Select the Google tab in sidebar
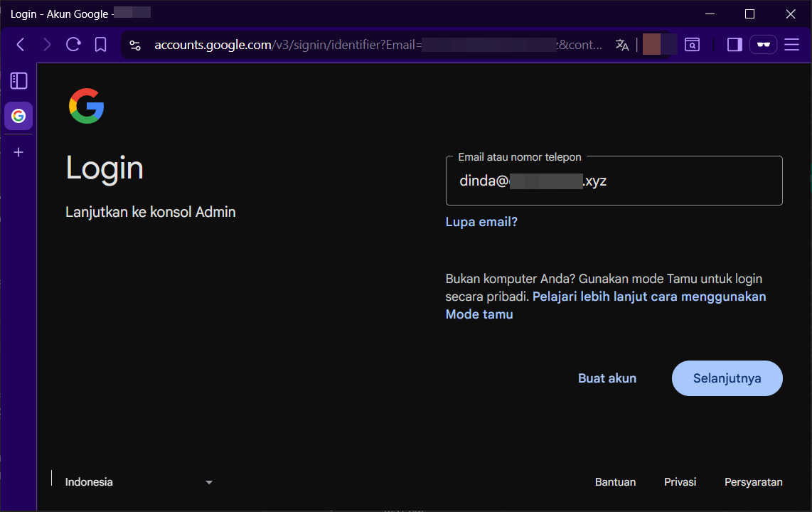Viewport: 812px width, 512px height. 18,116
